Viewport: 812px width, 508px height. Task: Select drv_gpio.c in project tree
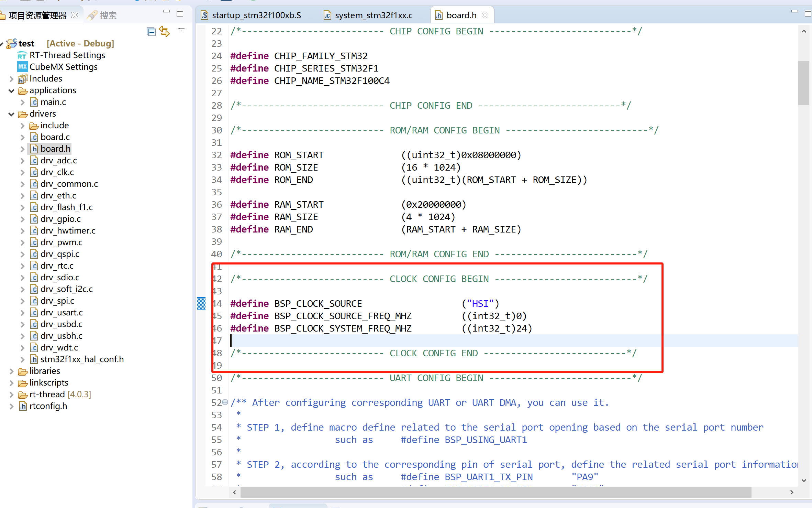pyautogui.click(x=60, y=219)
